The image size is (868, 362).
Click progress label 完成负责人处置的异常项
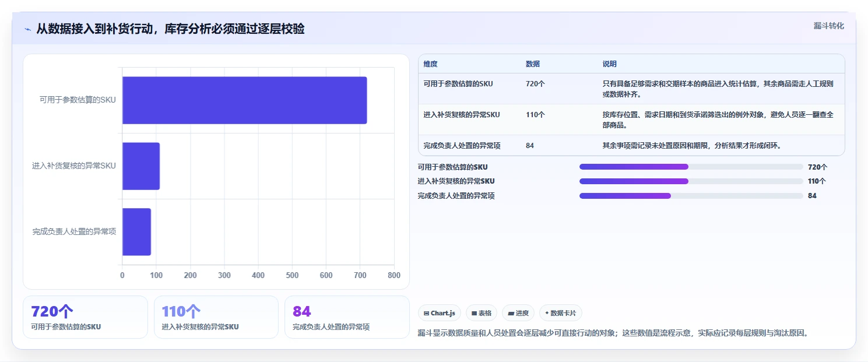coord(456,196)
